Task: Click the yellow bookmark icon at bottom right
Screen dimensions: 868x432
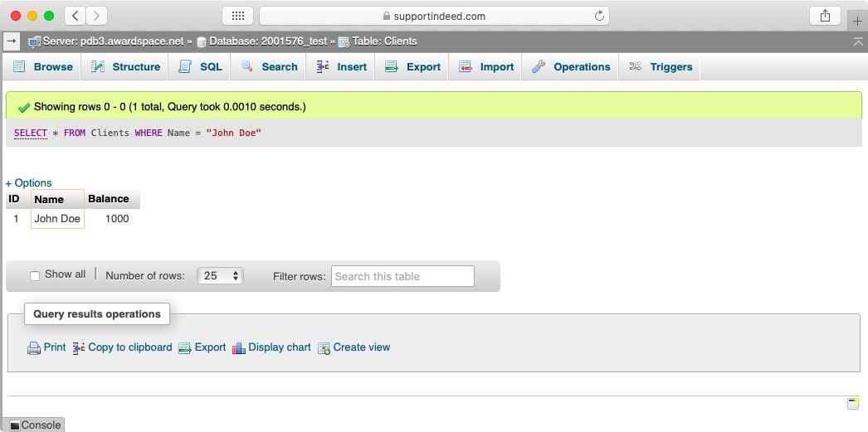Action: (852, 404)
